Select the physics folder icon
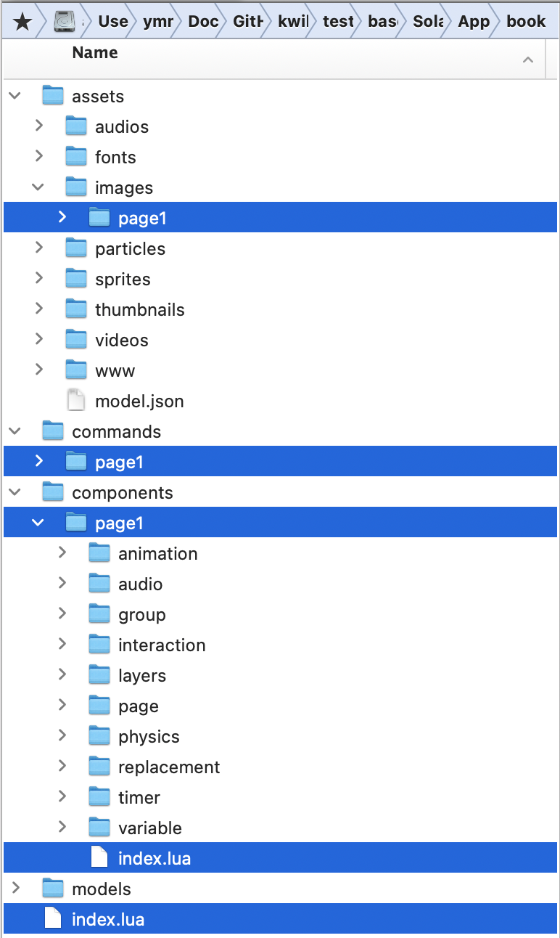 pos(99,736)
